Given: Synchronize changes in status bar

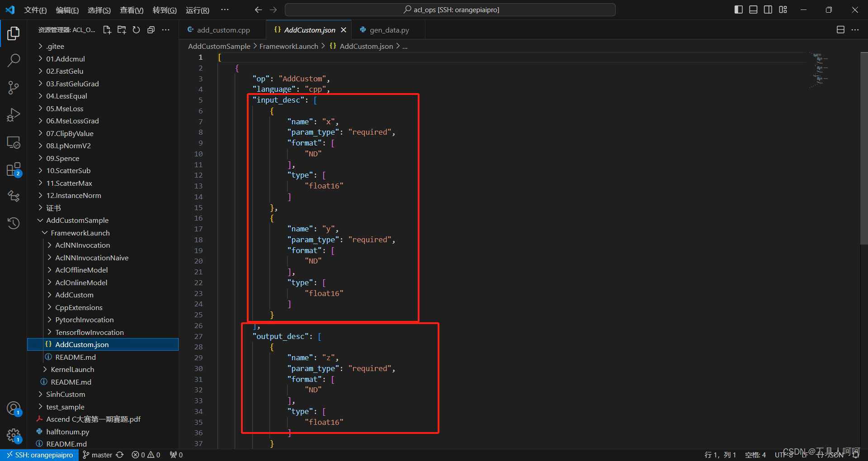Looking at the screenshot, I should pos(120,455).
